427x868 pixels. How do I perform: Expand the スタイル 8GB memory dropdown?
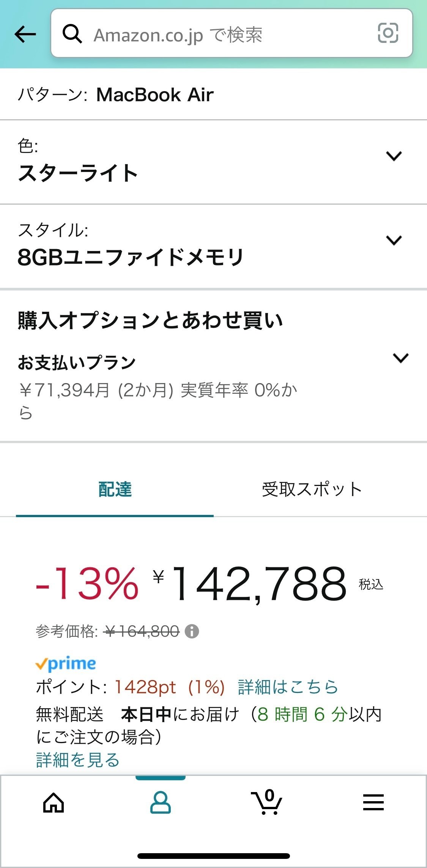point(394,240)
